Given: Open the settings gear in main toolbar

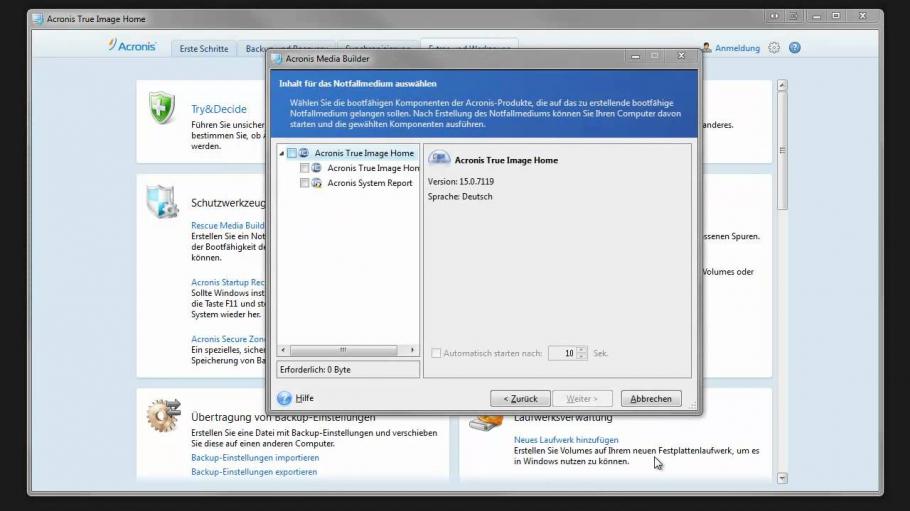Looking at the screenshot, I should (774, 48).
